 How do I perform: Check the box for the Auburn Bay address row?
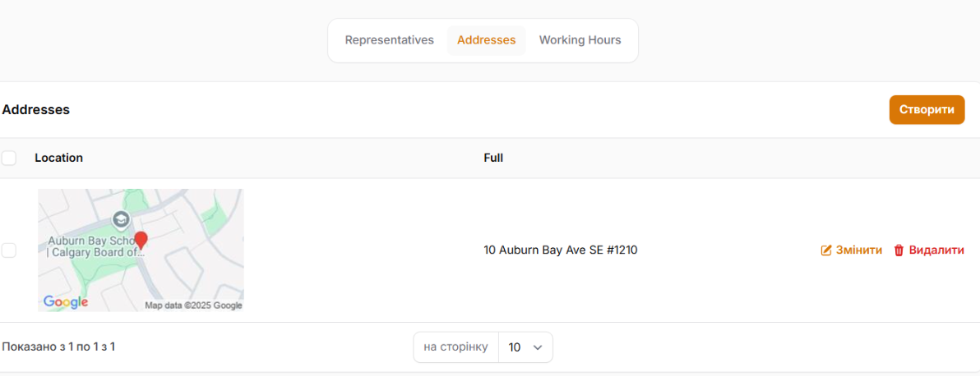pos(9,250)
